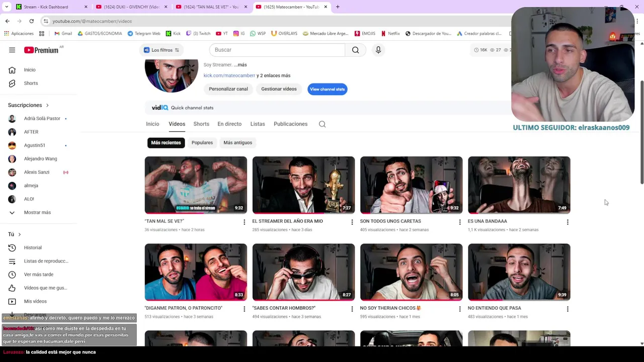Click Gestionar vídeos button

tap(279, 89)
